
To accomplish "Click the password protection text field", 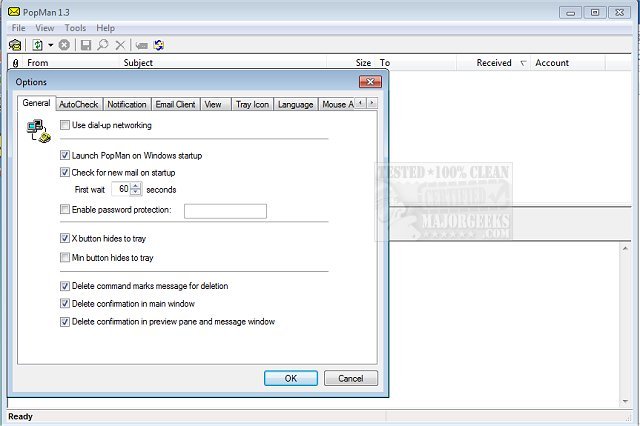I will tap(225, 211).
